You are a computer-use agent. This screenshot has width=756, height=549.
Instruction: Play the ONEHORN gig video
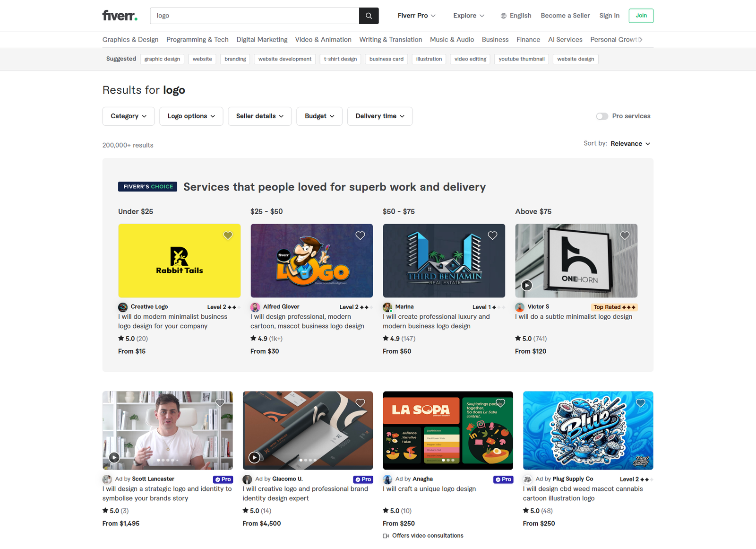click(526, 285)
